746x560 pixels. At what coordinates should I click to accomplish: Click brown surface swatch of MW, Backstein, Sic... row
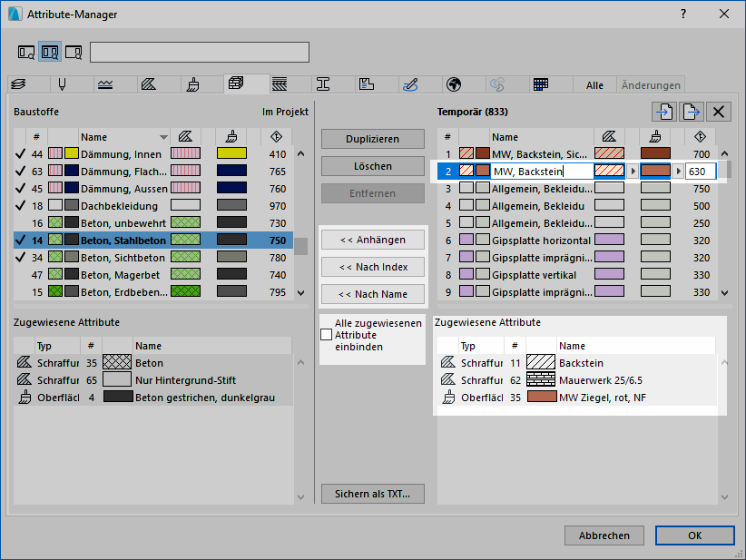coord(654,154)
